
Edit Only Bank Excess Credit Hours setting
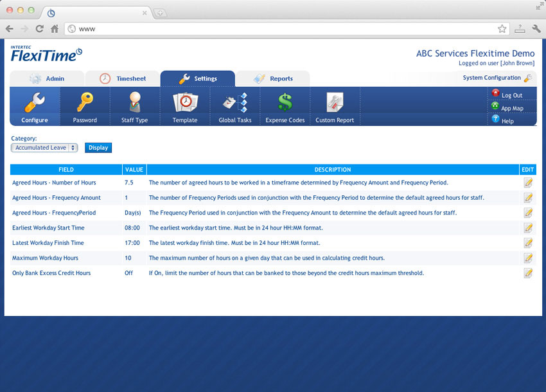pyautogui.click(x=528, y=273)
